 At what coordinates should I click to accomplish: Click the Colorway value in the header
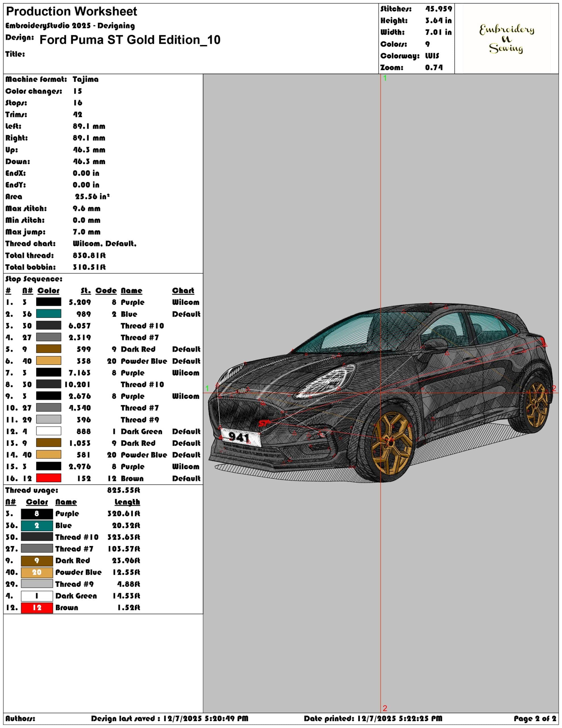(x=432, y=56)
